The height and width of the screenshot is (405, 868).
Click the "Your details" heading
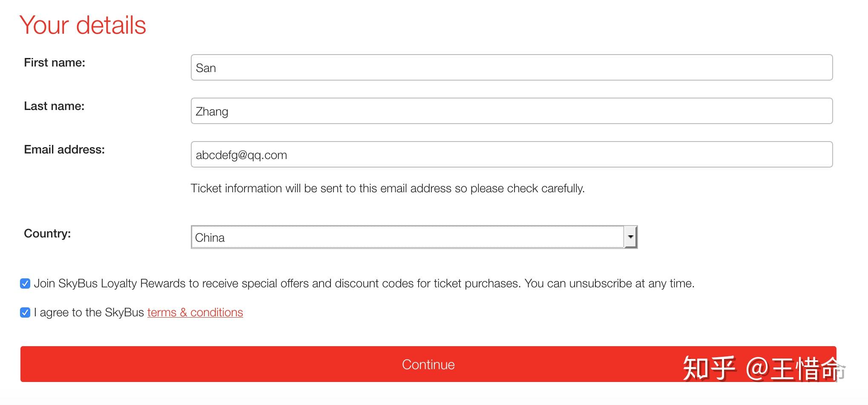(x=83, y=25)
